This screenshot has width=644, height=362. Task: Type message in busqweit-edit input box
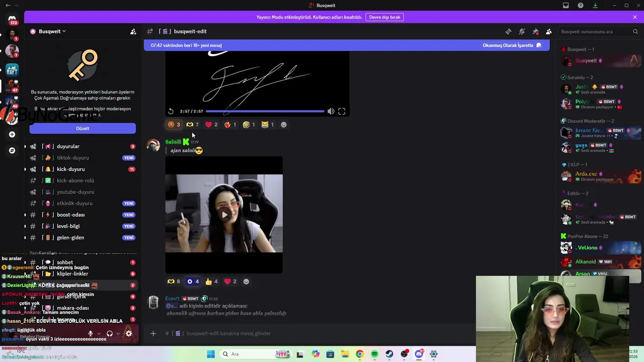322,333
